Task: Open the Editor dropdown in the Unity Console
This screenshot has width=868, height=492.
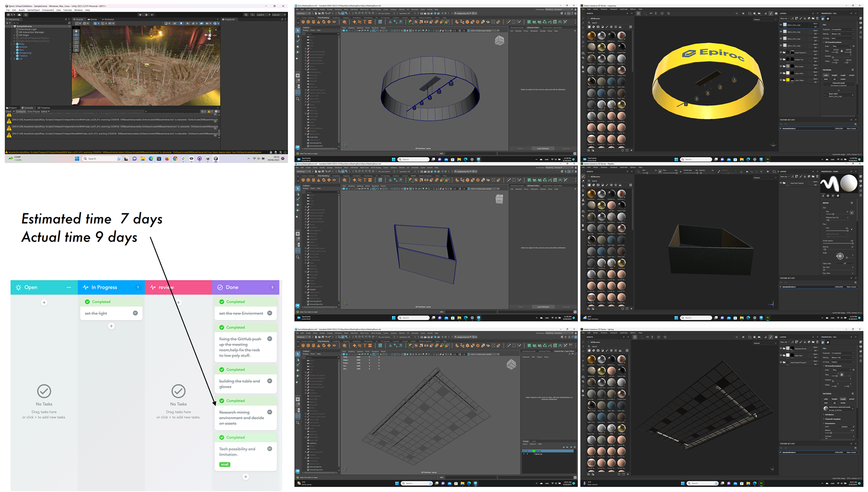Action: pos(45,112)
